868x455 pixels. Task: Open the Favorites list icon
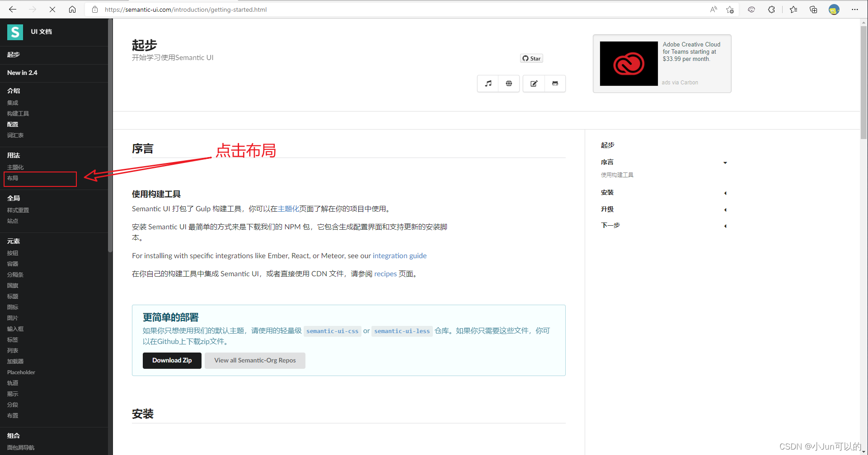pos(793,9)
